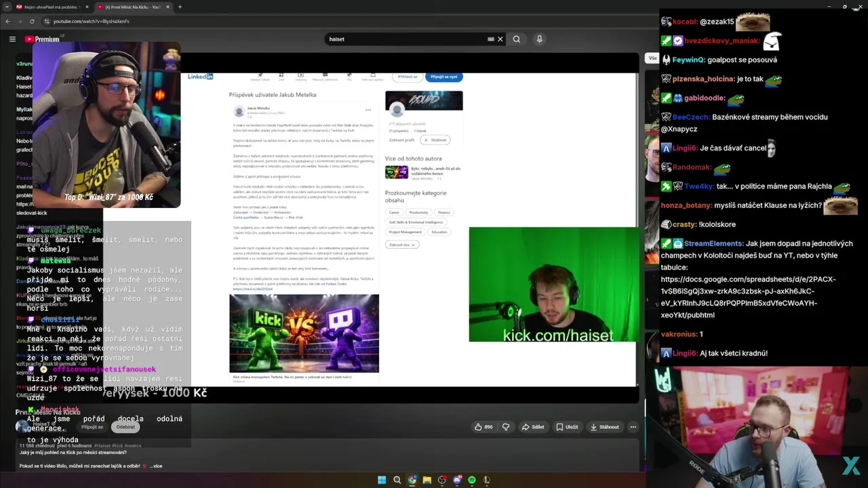Open the LinkedIn post three-dot options
Screen dimensions: 868x488
[368, 110]
